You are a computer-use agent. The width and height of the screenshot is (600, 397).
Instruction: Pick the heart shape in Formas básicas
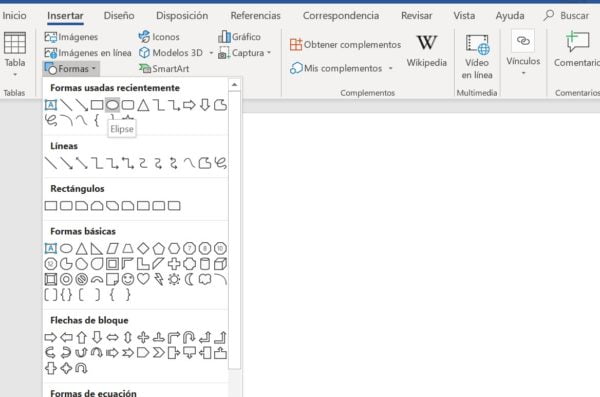(x=143, y=279)
